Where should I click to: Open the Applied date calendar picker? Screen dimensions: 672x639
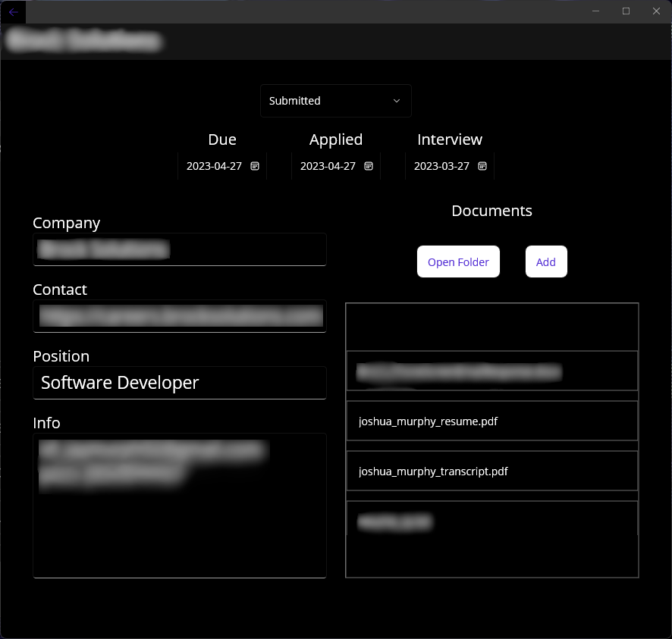pyautogui.click(x=369, y=165)
